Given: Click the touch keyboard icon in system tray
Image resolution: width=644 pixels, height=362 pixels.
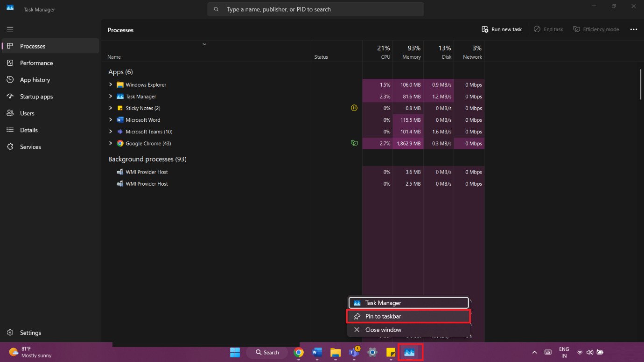Looking at the screenshot, I should click(548, 352).
